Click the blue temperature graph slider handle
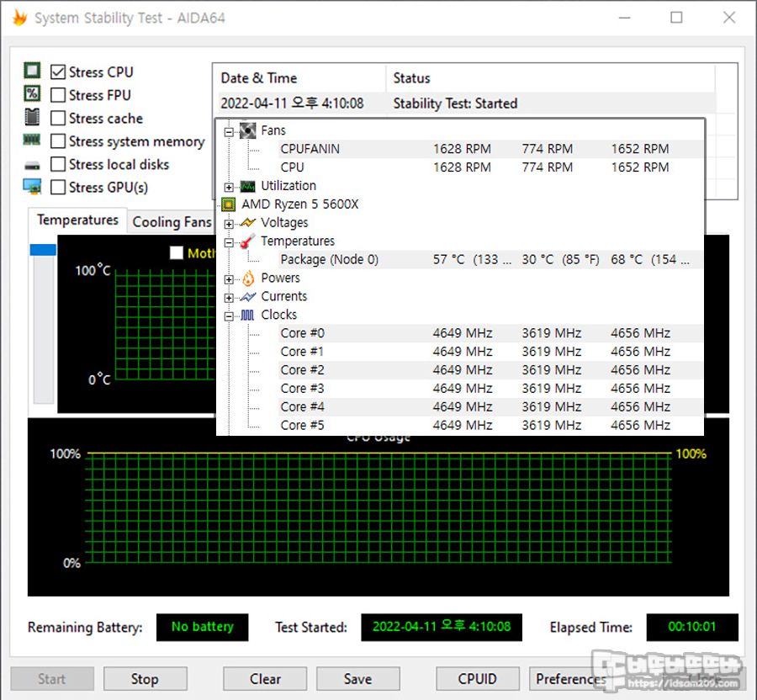The height and width of the screenshot is (700, 757). (x=43, y=250)
